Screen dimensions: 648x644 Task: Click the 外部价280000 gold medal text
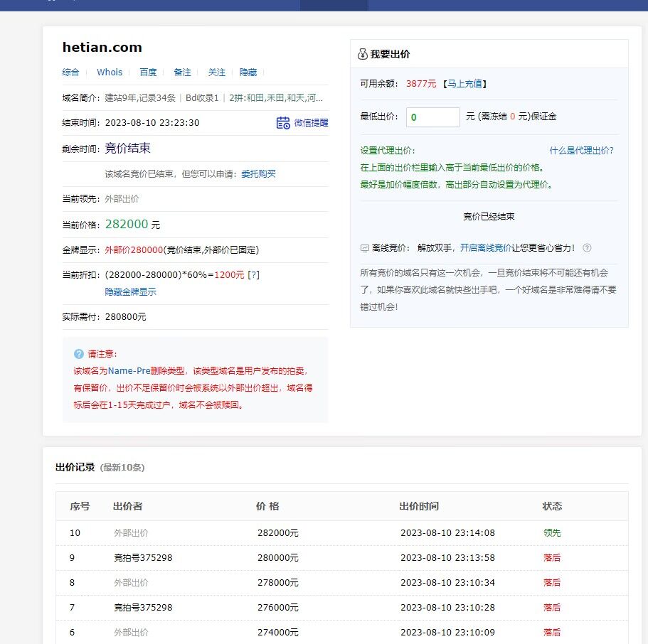[x=134, y=250]
